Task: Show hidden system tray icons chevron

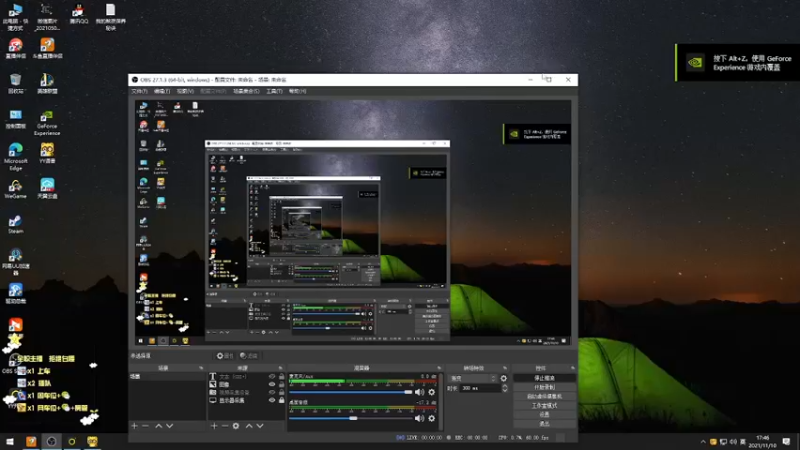Action: coord(703,441)
